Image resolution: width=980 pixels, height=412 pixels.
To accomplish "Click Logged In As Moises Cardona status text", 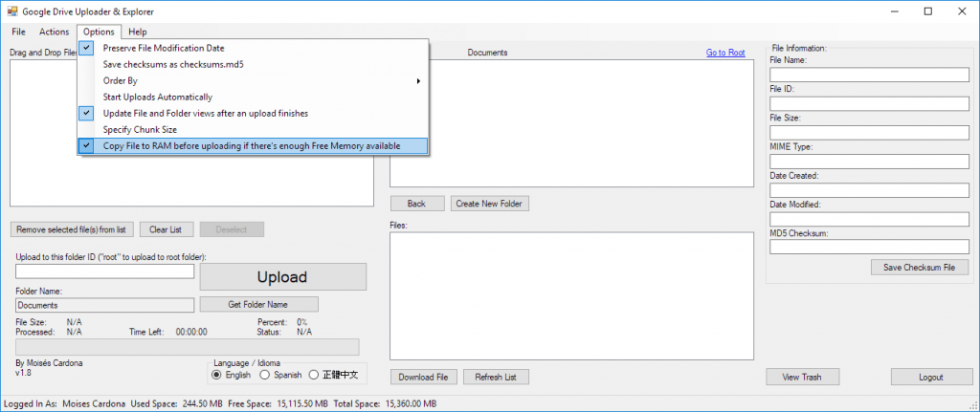I will click(x=64, y=403).
